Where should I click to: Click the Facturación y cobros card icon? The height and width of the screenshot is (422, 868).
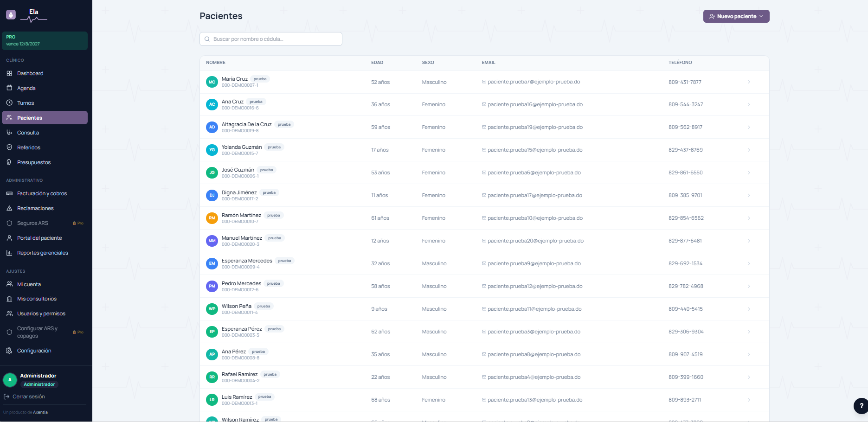(x=9, y=193)
